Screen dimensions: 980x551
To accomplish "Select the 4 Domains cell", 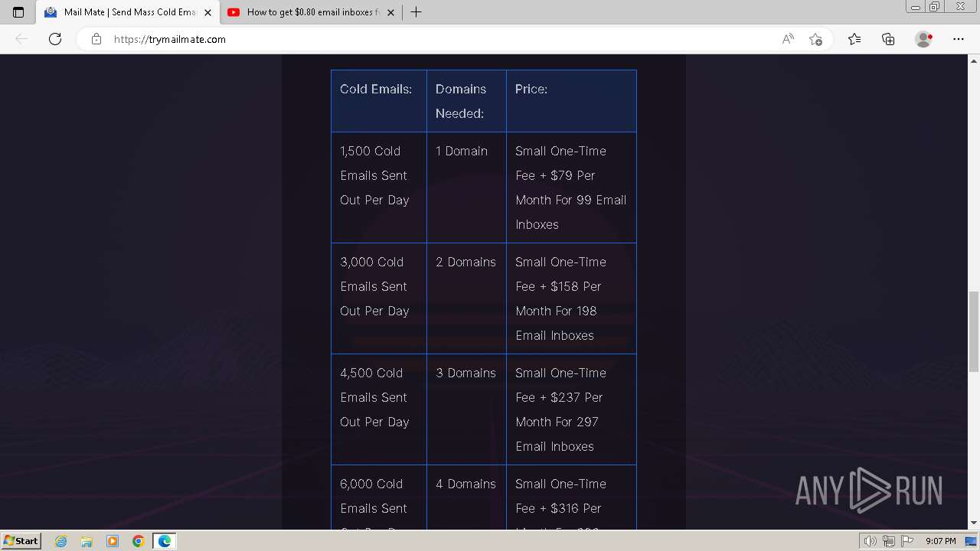I will tap(466, 497).
